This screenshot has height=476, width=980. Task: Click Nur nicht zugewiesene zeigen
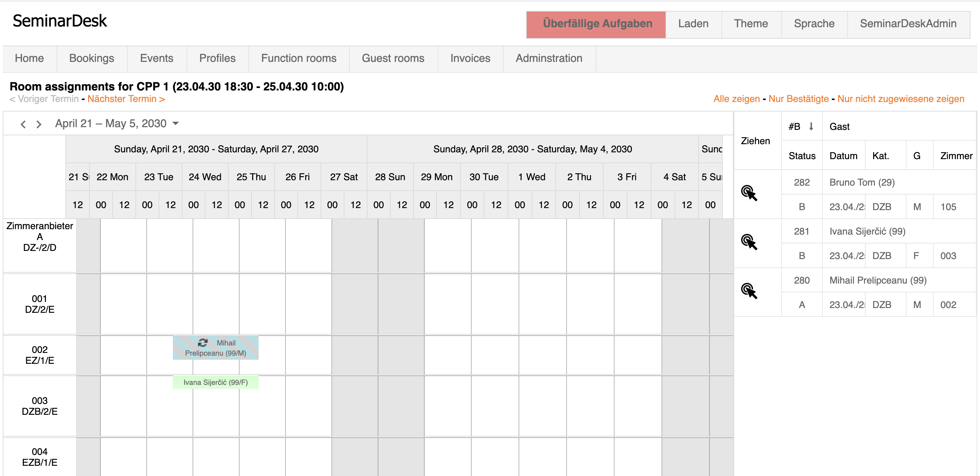tap(900, 99)
